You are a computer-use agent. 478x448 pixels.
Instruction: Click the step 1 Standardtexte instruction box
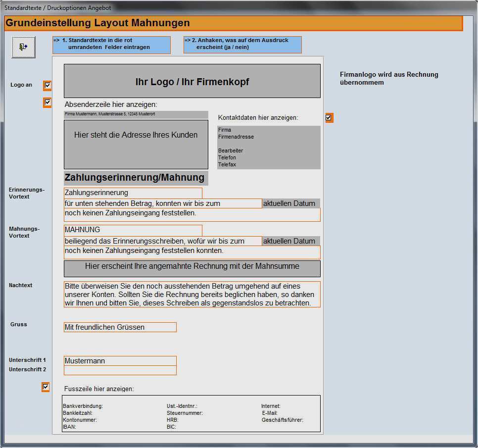click(x=111, y=45)
